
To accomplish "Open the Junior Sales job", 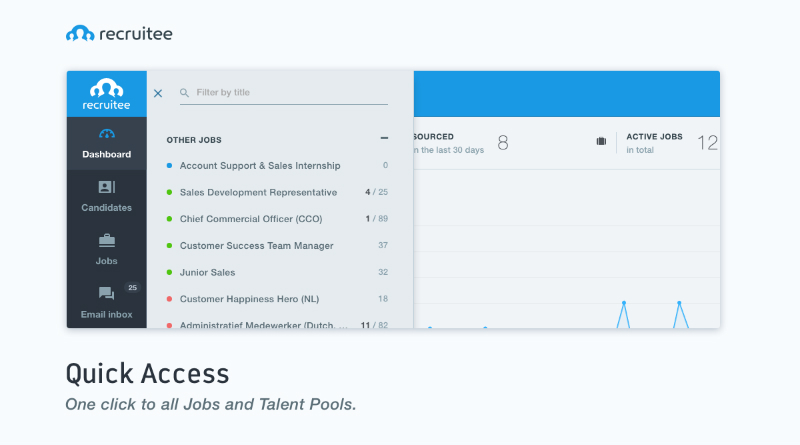I will tap(208, 272).
